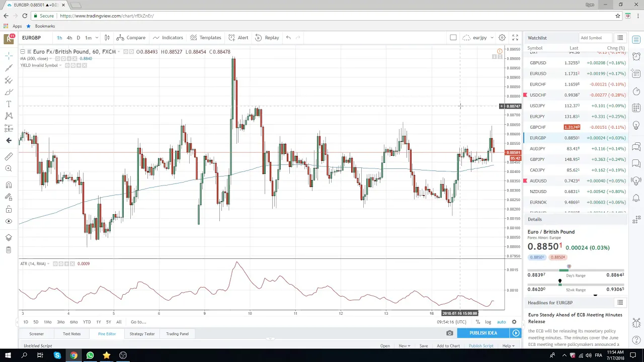Select the trend line drawing tool

(9, 68)
